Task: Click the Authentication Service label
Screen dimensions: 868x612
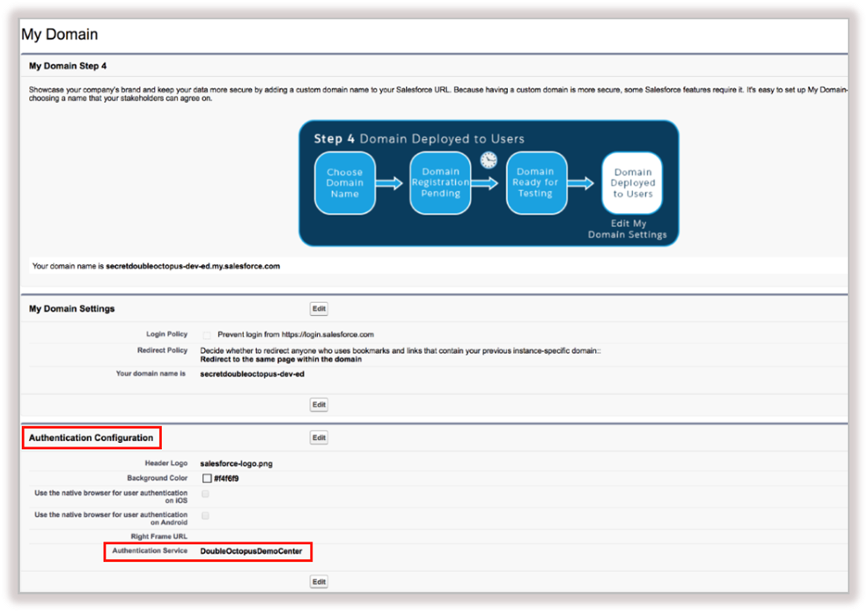Action: coord(150,550)
